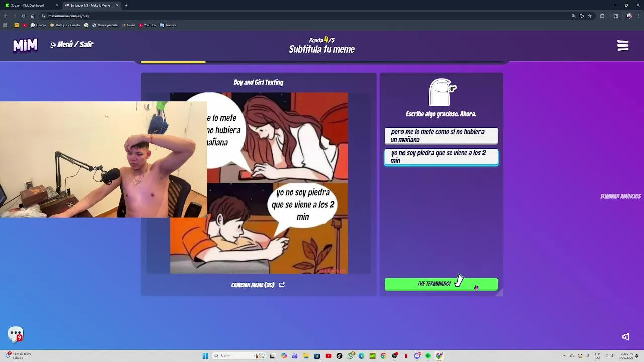Open Gmail bookmark
644x362 pixels.
(x=128, y=25)
